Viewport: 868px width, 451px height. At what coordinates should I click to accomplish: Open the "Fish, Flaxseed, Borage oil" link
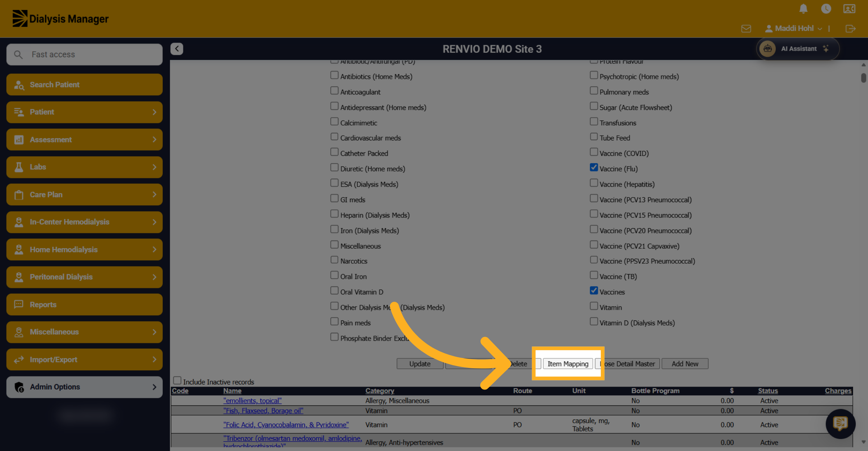pyautogui.click(x=263, y=411)
